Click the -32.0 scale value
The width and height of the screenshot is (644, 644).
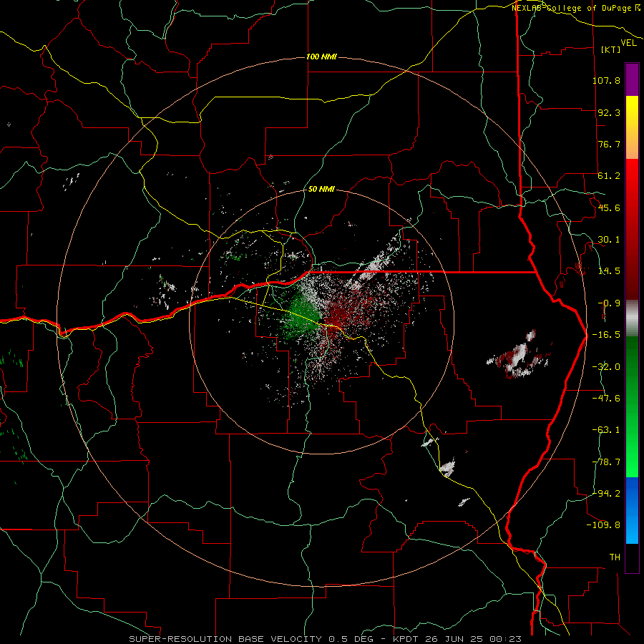tap(606, 367)
